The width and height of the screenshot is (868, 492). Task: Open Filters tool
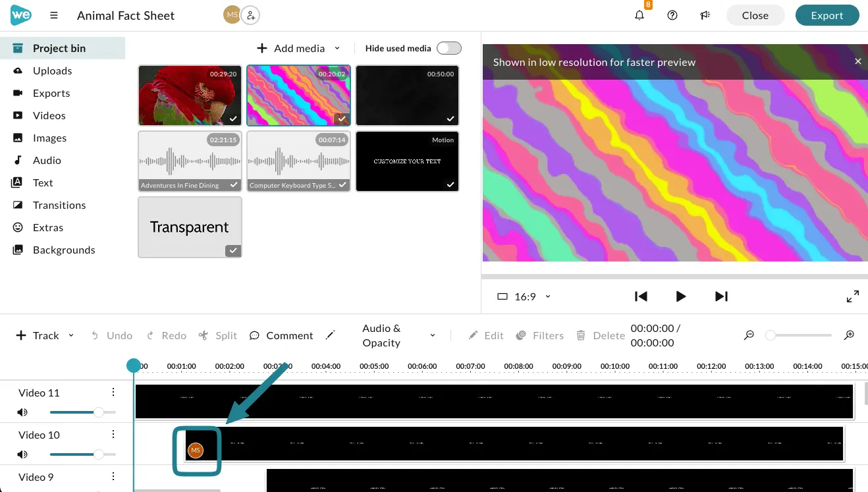tap(540, 335)
